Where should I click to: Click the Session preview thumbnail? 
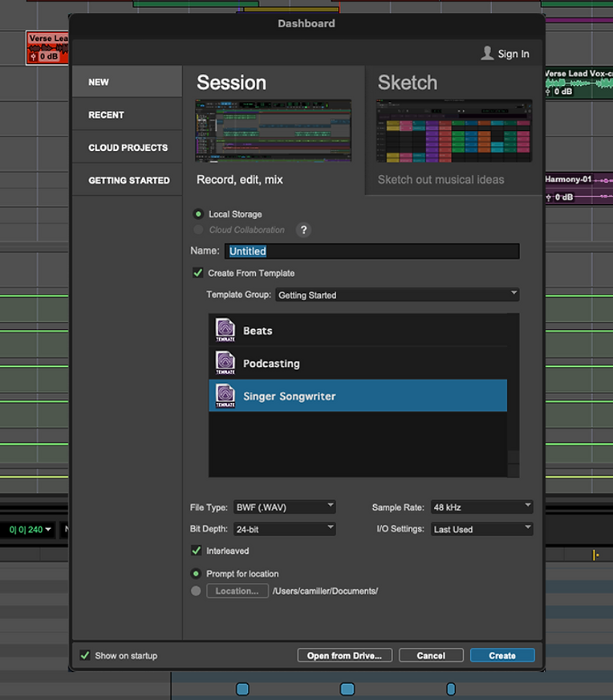[x=273, y=130]
